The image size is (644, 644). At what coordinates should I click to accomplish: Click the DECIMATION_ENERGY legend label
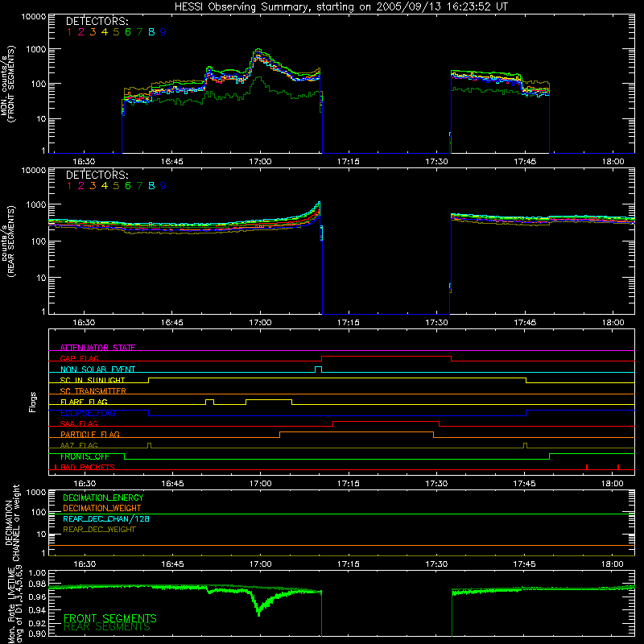point(103,497)
